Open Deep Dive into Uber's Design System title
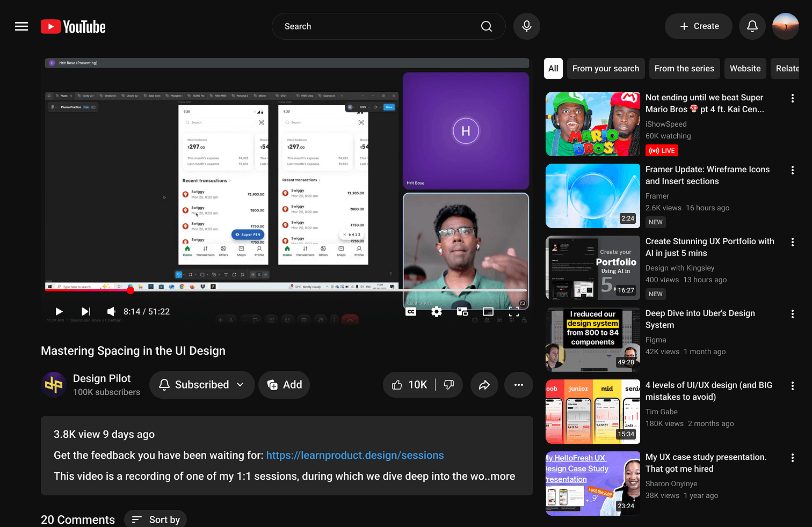 (x=700, y=319)
